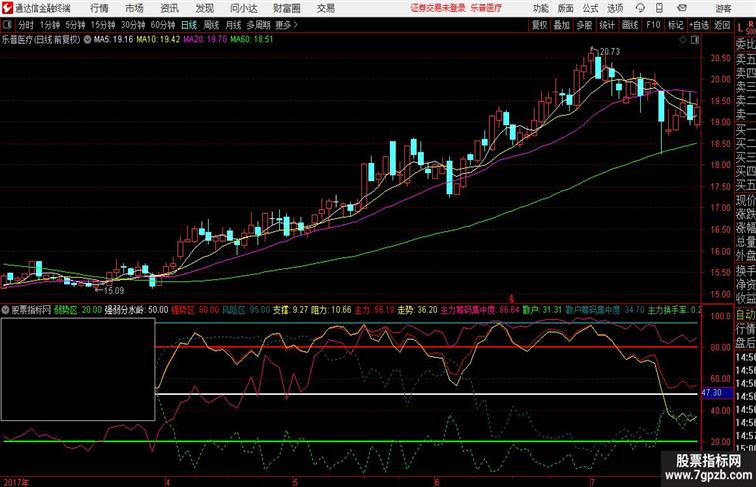Click the 散户: 31.31 indicator readout
Viewport: 756px width, 487px height.
(x=542, y=310)
